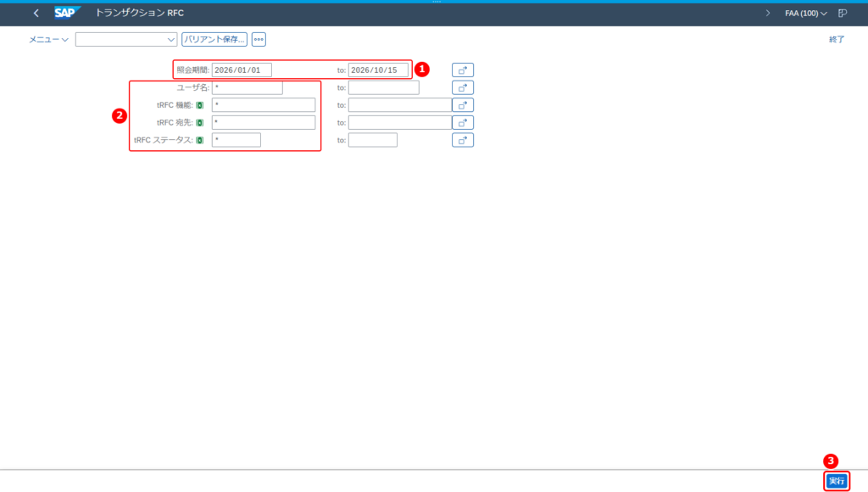Focus the 照会期間 end date field 2026/10/15

point(378,70)
